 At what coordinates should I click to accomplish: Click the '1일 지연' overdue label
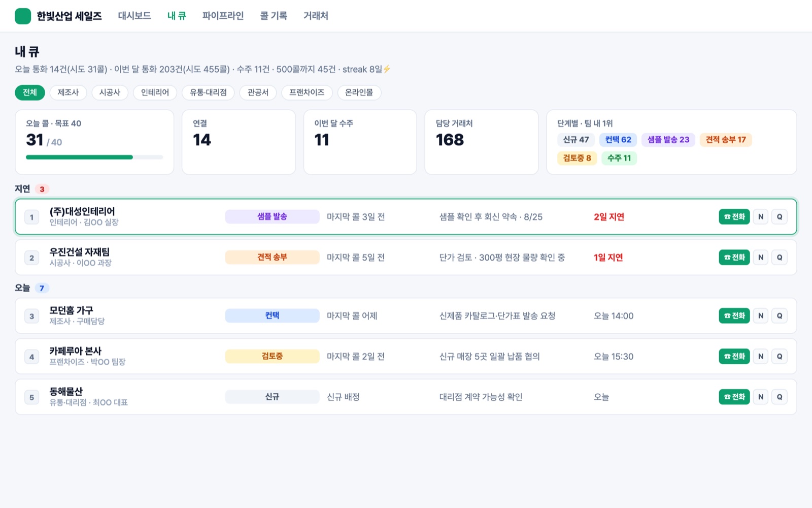point(608,258)
